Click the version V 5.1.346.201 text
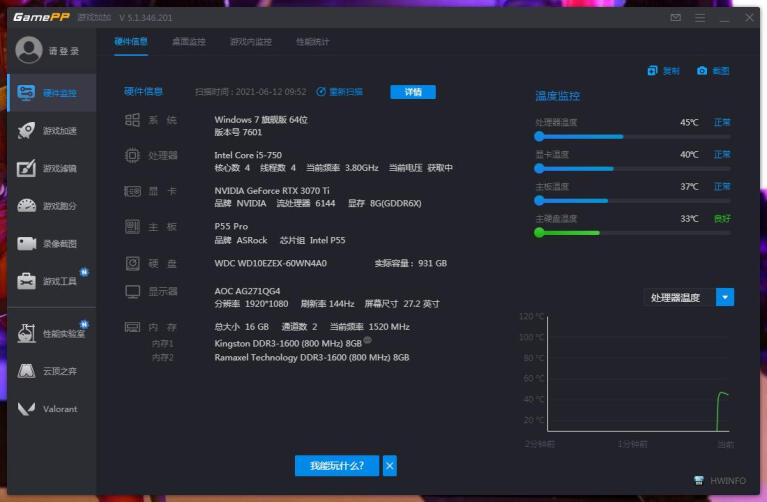 tap(146, 18)
